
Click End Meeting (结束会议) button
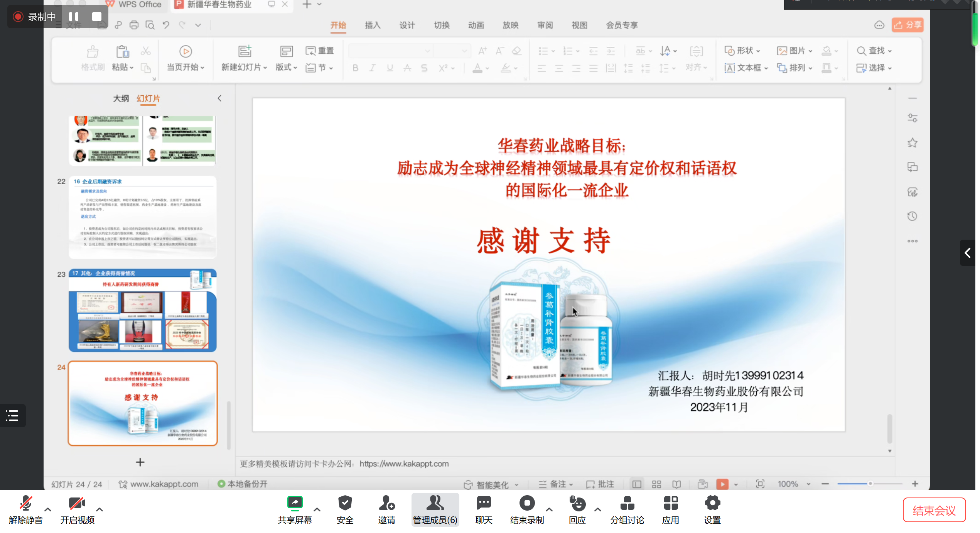(x=934, y=511)
